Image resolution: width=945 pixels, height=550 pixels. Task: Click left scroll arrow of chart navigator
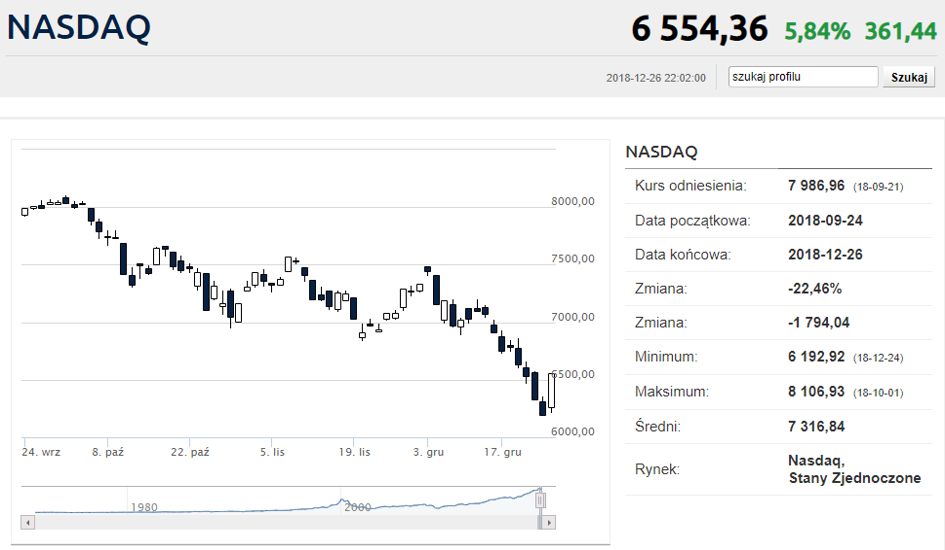pos(28,522)
